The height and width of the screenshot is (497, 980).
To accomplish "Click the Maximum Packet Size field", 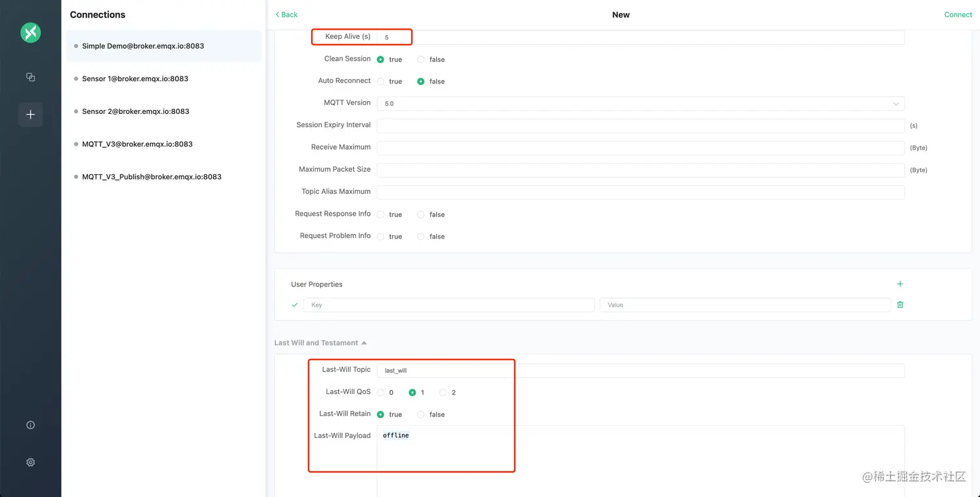I will tap(640, 170).
